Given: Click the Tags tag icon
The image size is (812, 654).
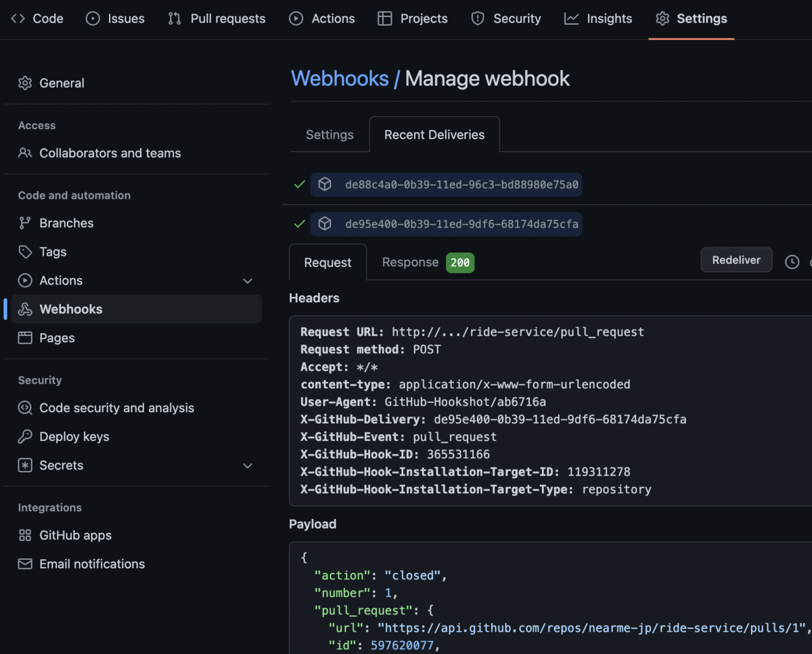Looking at the screenshot, I should coord(25,252).
